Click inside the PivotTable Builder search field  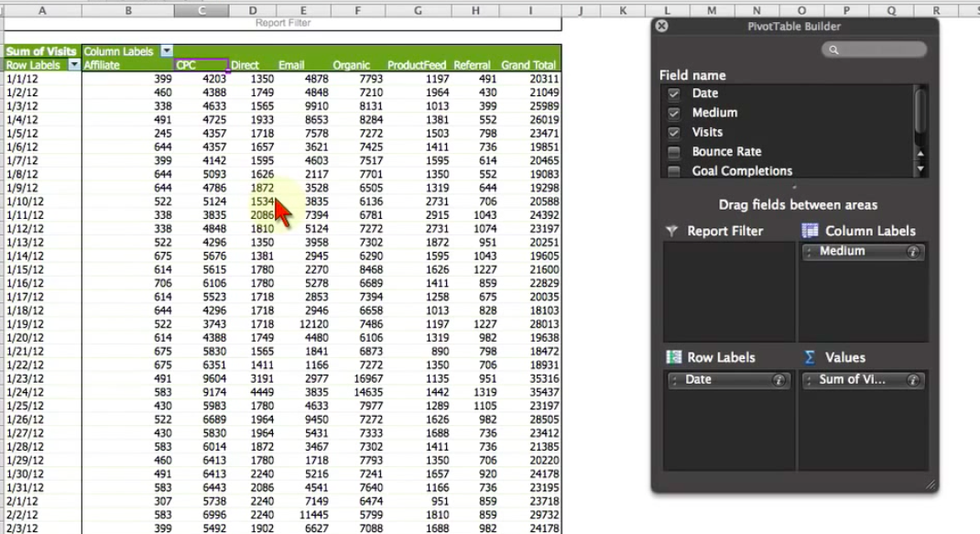(875, 49)
